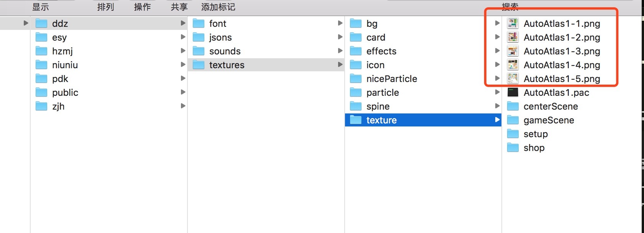Image resolution: width=644 pixels, height=233 pixels.
Task: Select the textures folder icon
Action: point(198,65)
